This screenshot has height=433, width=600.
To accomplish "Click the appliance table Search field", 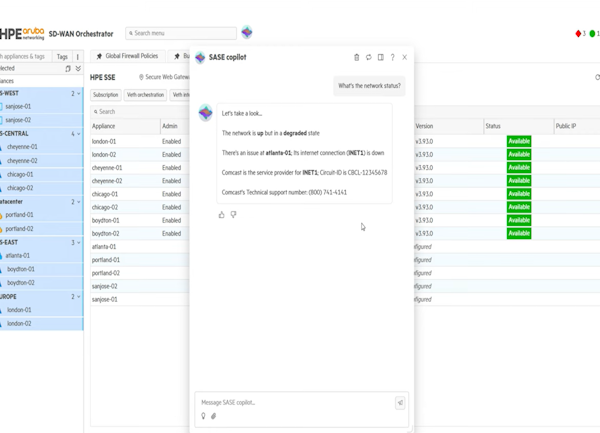I will point(140,112).
